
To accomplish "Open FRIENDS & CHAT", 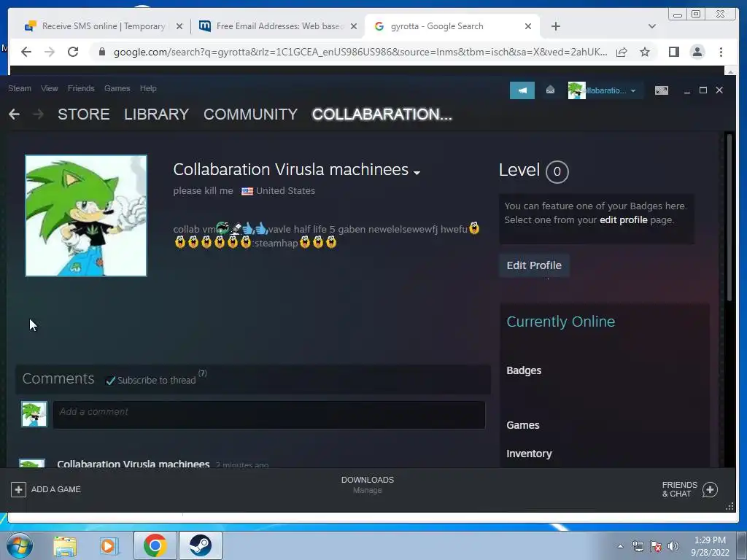I will click(679, 489).
